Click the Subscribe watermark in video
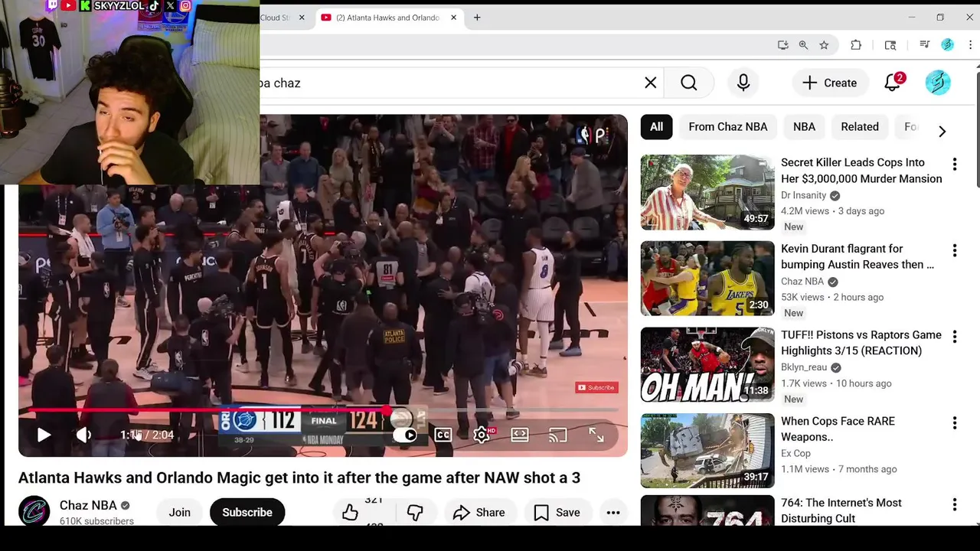Screen dimensions: 980x551 click(x=596, y=387)
